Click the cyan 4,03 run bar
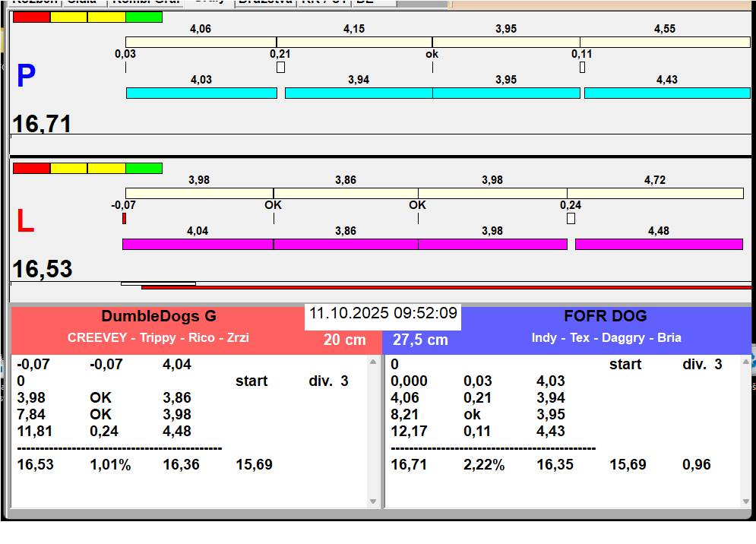The width and height of the screenshot is (756, 544). pos(201,93)
